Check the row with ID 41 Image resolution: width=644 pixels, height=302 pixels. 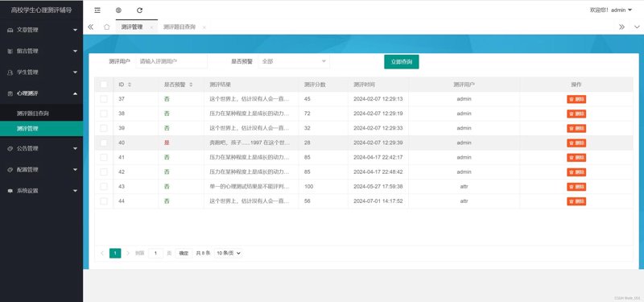(104, 157)
